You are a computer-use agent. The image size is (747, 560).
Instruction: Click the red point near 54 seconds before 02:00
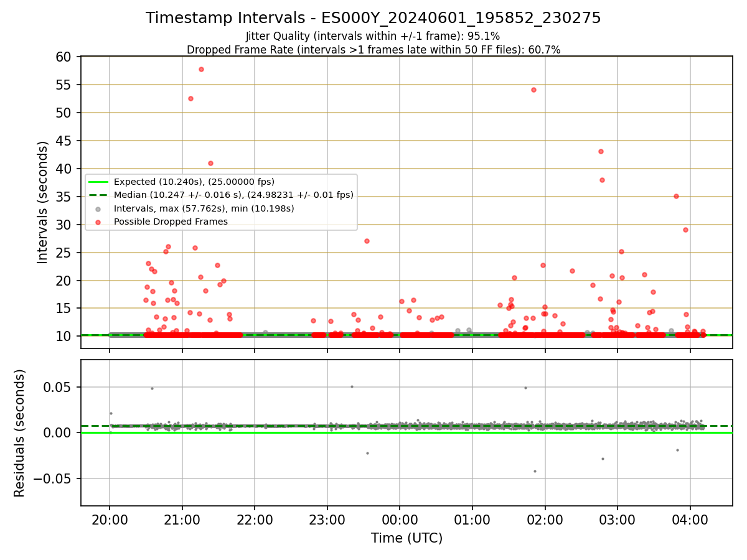tap(533, 90)
